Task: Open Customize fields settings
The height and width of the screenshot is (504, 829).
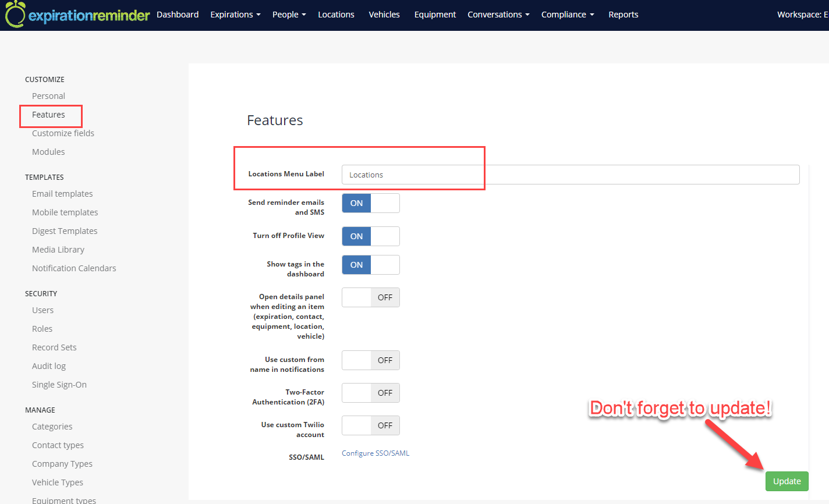Action: pos(63,133)
